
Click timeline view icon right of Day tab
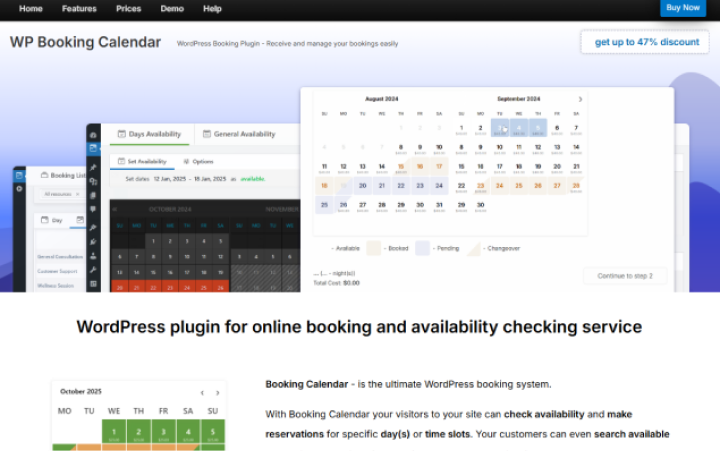[80, 220]
